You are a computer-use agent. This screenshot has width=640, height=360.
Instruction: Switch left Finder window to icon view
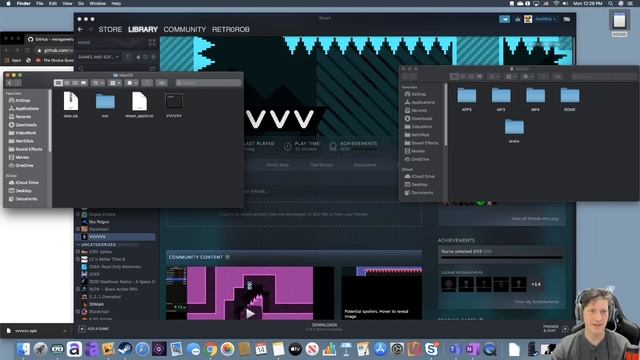pos(58,83)
